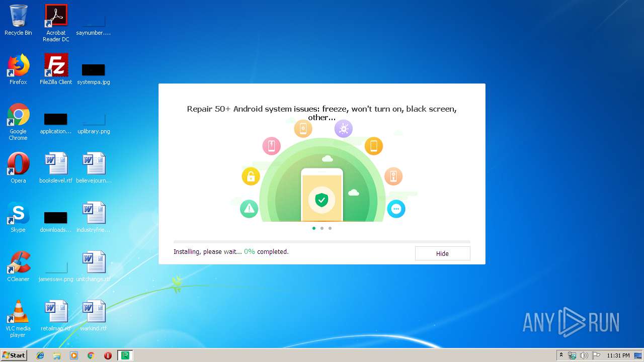Select the third carousel slide dot
The height and width of the screenshot is (362, 644).
[x=330, y=228]
